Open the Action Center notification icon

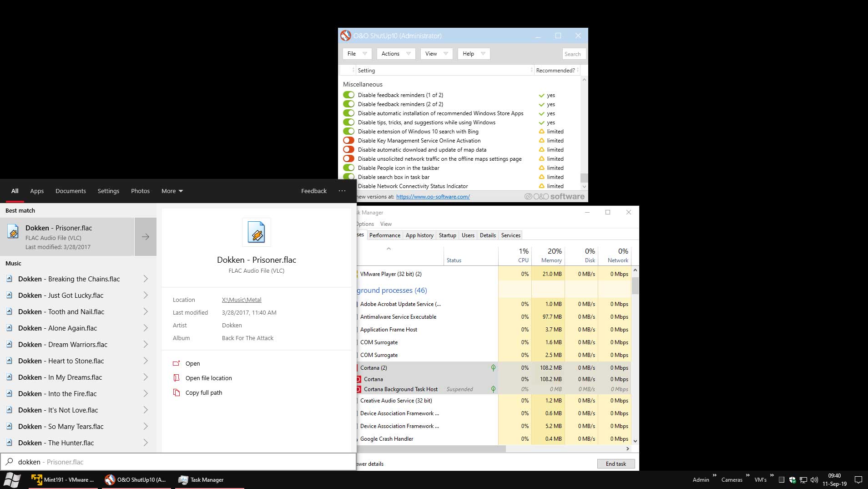coord(858,480)
